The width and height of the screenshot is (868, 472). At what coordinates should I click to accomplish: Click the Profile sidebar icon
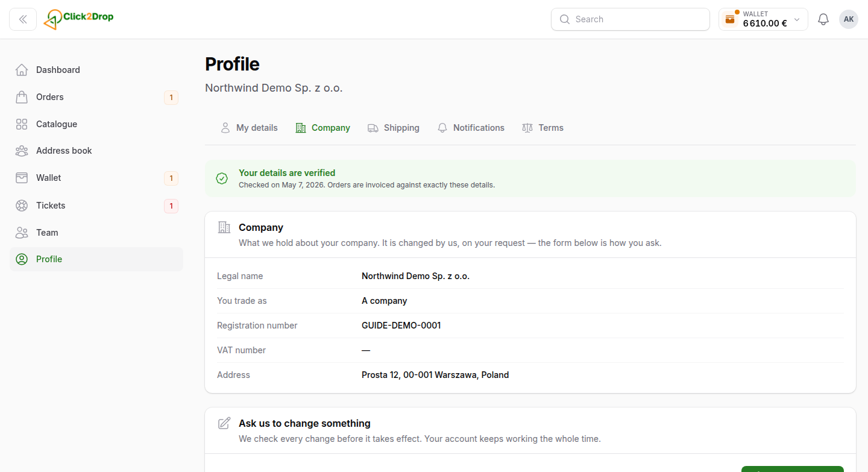(x=22, y=259)
